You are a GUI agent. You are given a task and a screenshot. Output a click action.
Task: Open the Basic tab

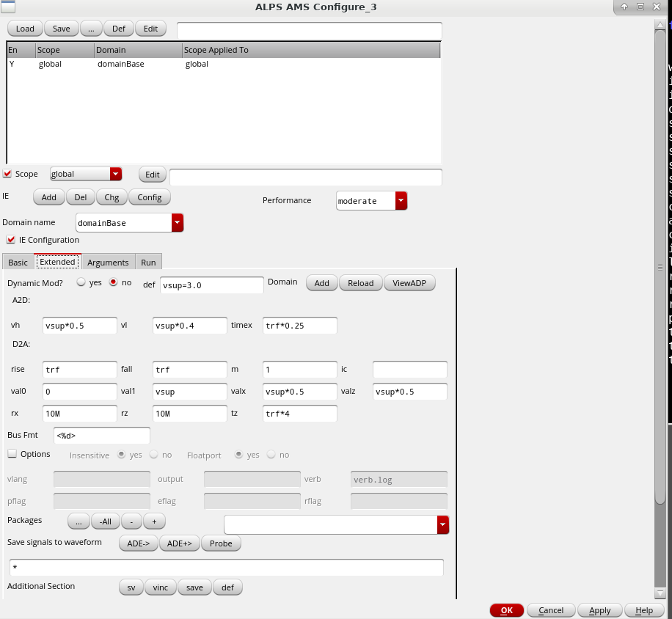click(x=18, y=263)
